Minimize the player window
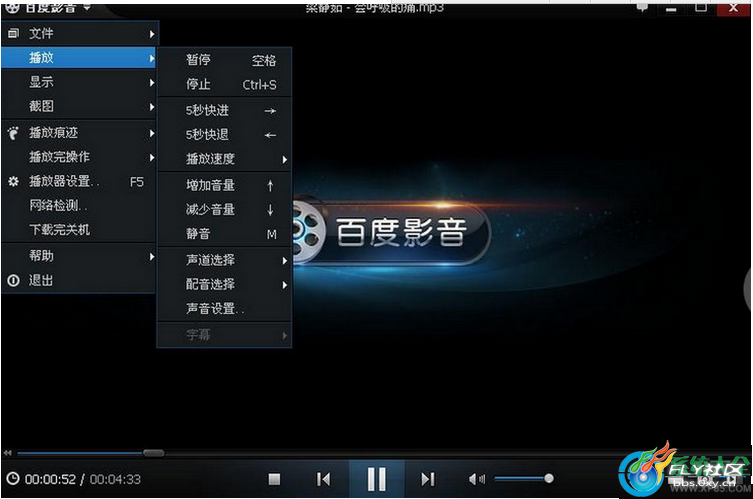 coord(671,9)
